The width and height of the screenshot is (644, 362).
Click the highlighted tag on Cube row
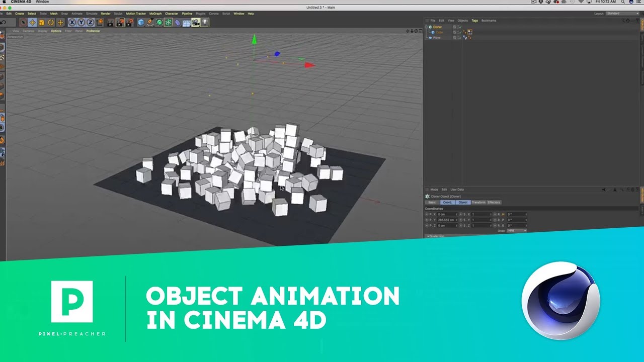[x=470, y=32]
